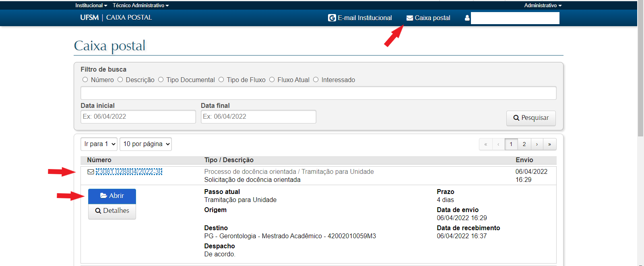Open the Institucional menu
This screenshot has width=644, height=266.
[91, 5]
